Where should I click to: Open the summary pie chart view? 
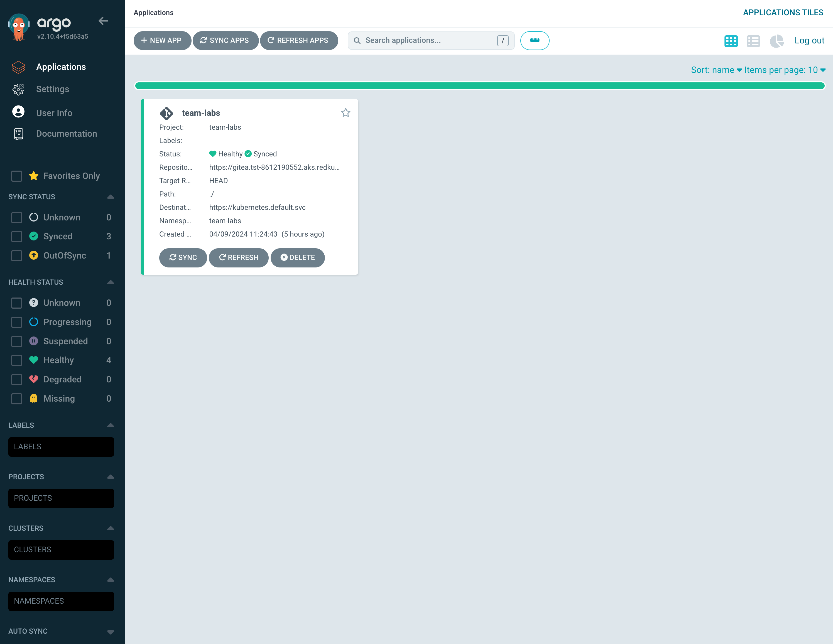point(776,41)
